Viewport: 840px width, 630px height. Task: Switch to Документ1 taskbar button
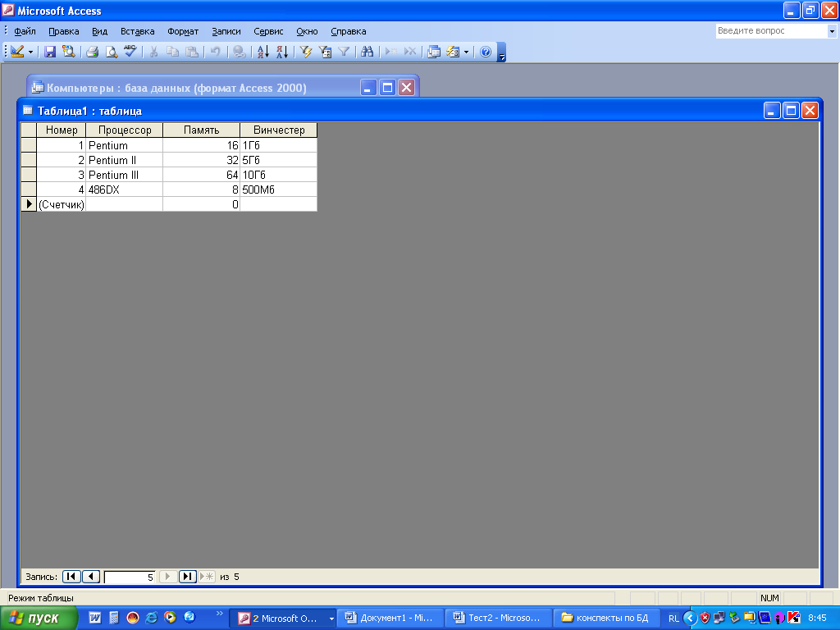tap(390, 618)
